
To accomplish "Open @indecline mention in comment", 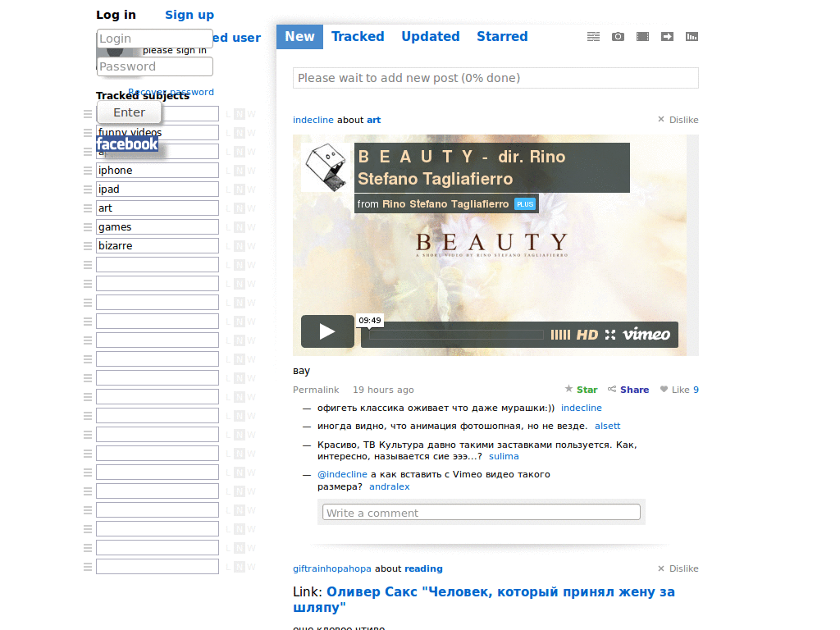I will click(342, 474).
